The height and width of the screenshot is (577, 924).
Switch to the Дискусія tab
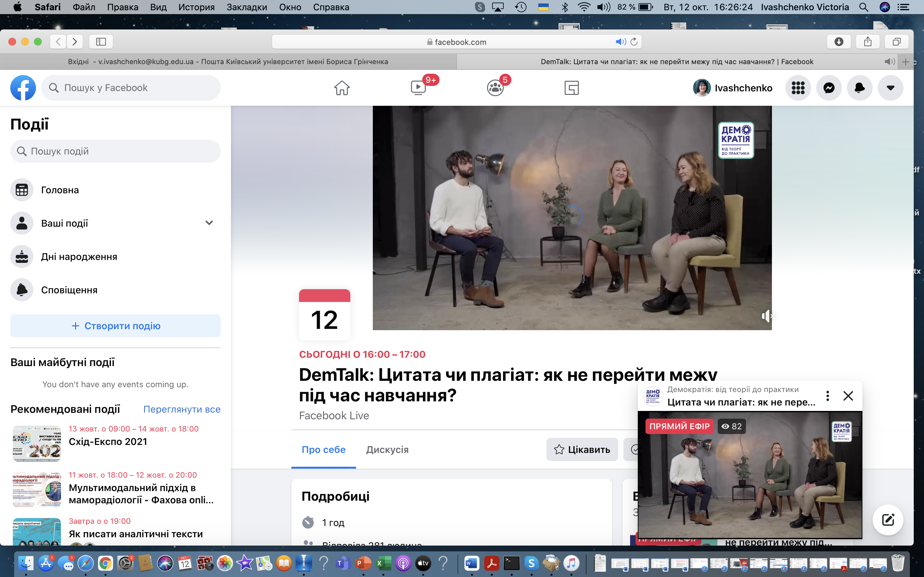pos(387,449)
